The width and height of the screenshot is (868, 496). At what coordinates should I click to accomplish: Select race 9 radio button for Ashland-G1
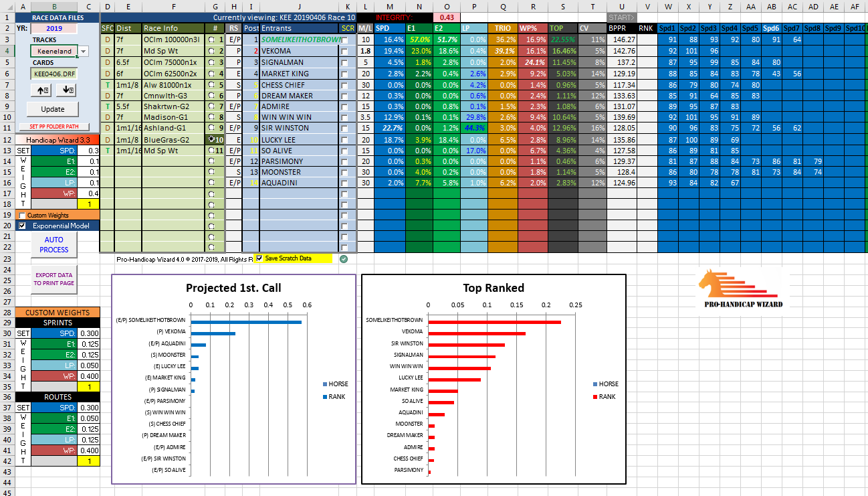click(211, 128)
